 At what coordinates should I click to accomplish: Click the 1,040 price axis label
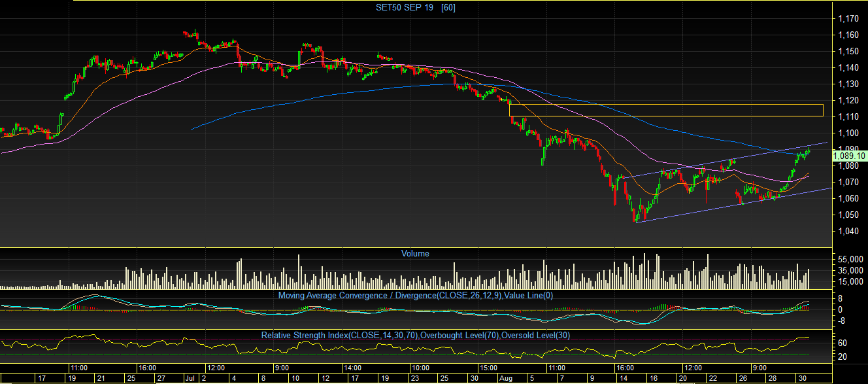(848, 231)
